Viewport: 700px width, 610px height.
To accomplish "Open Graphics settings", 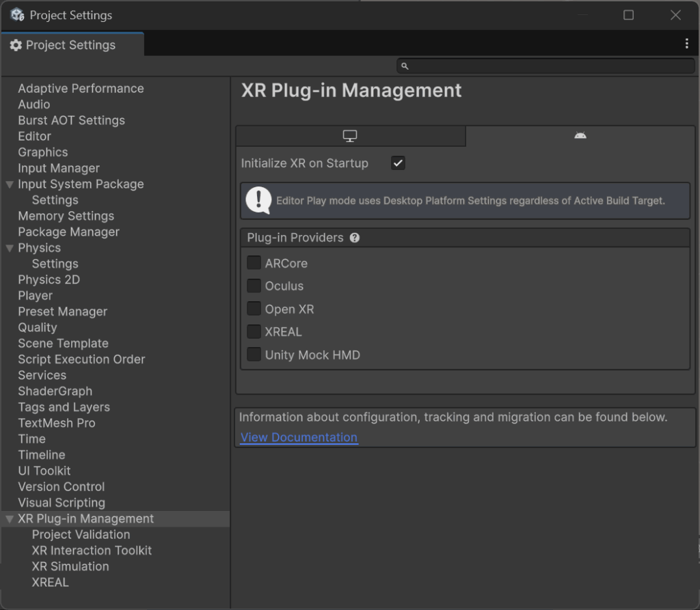I will 43,152.
